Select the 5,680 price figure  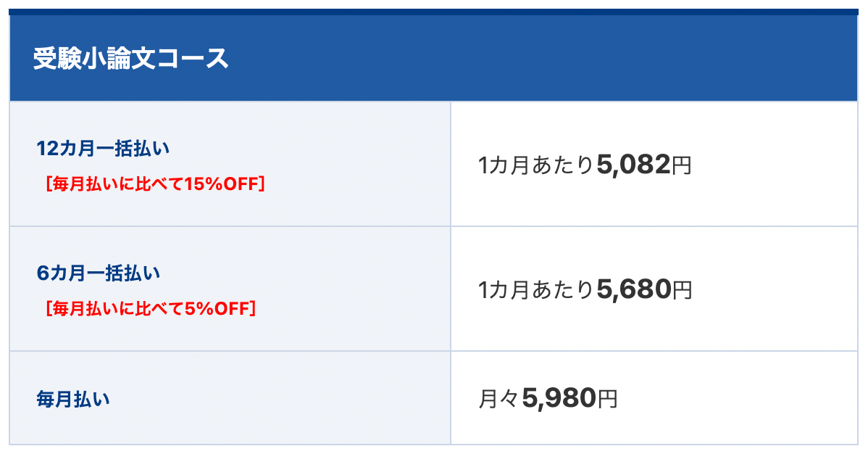(x=635, y=289)
